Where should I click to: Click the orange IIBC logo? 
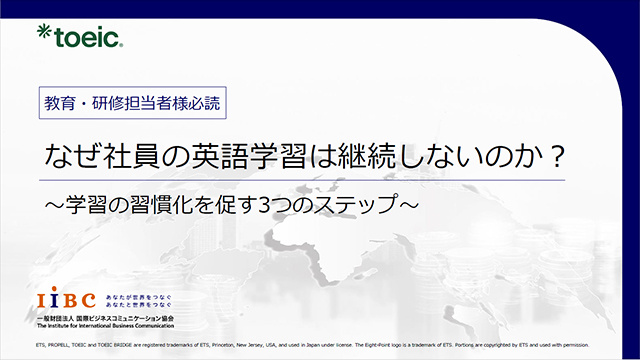pos(67,297)
